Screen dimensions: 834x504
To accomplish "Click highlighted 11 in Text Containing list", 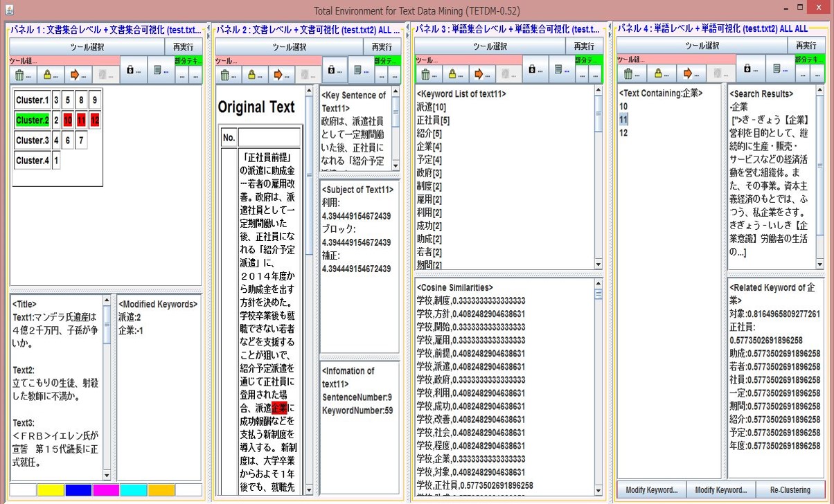I will tap(623, 120).
